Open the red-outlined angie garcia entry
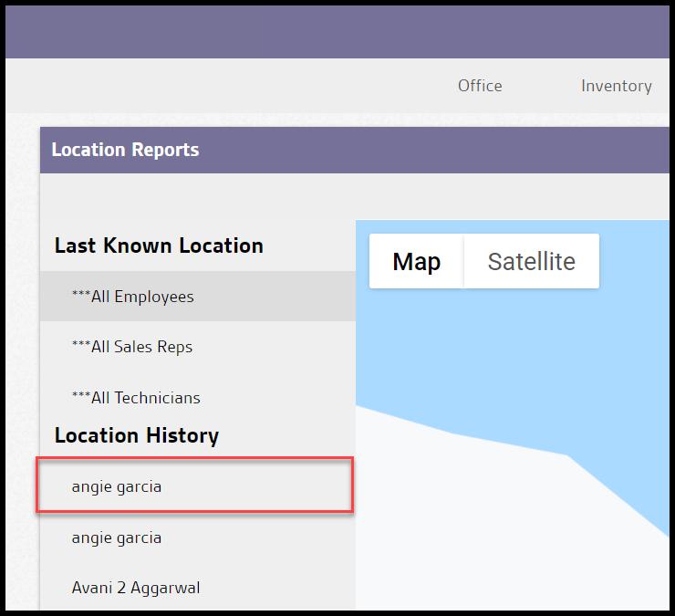675x616 pixels. tap(116, 486)
